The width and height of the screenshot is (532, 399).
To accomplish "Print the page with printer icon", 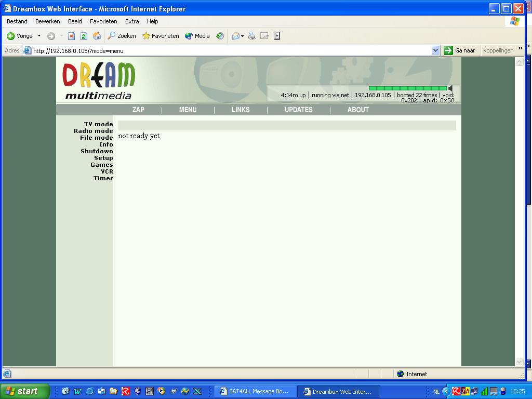I will (x=252, y=36).
